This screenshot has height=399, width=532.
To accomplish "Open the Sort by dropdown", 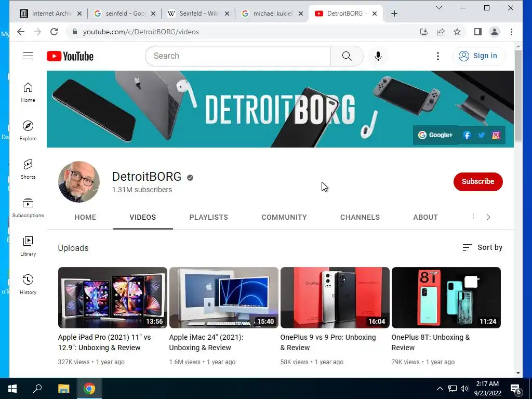I will [x=482, y=248].
